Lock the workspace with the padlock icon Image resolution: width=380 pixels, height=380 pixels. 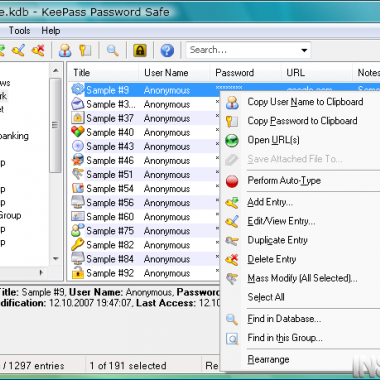pyautogui.click(x=140, y=50)
